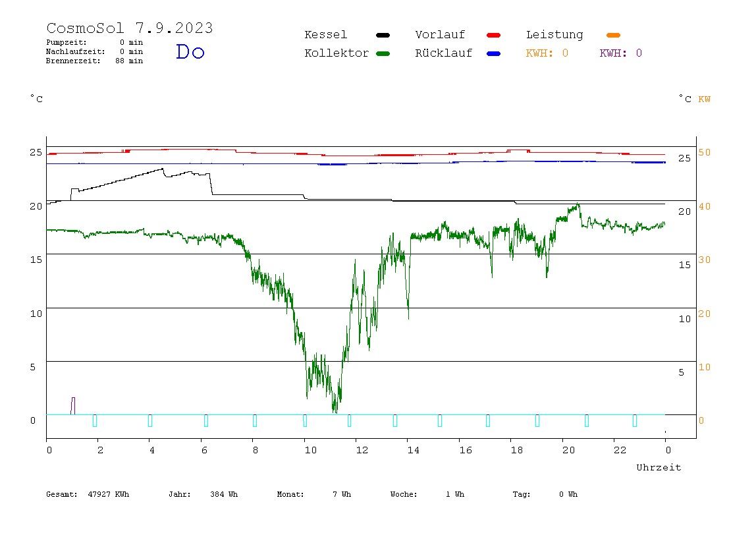This screenshot has width=756, height=535.
Task: Click the Rücklauf legend label
Action: coord(444,53)
